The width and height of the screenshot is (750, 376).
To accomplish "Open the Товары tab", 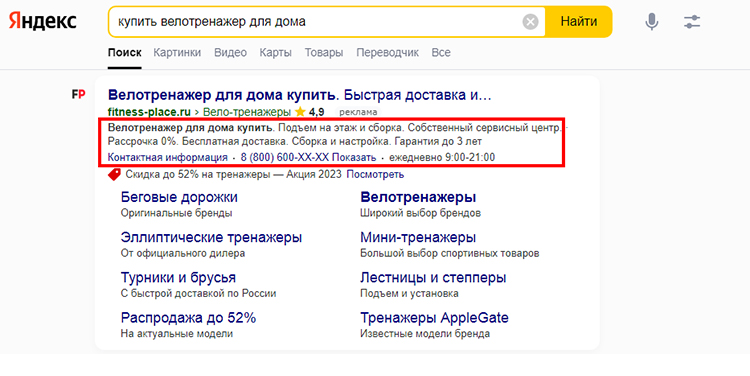I will tap(324, 53).
